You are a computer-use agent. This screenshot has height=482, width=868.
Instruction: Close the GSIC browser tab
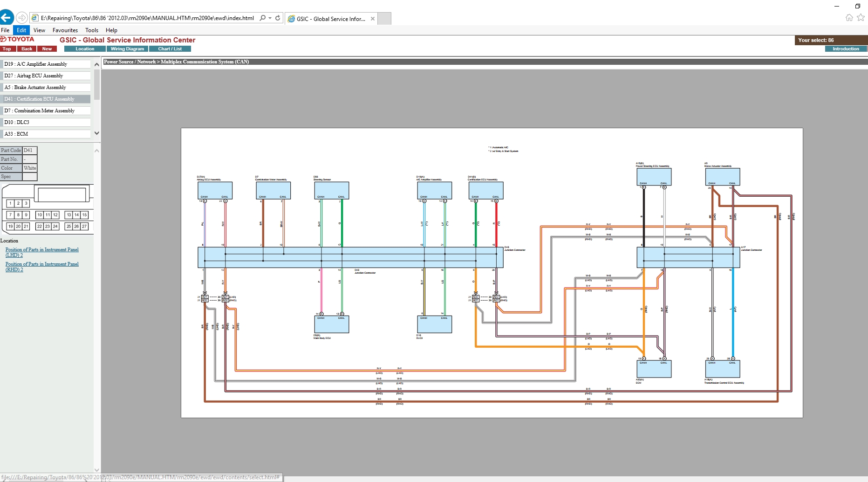tap(372, 19)
